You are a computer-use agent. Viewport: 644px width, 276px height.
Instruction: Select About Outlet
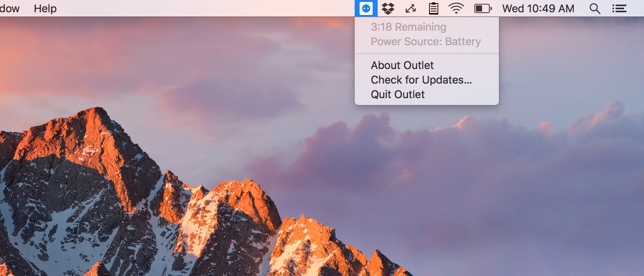point(427,65)
